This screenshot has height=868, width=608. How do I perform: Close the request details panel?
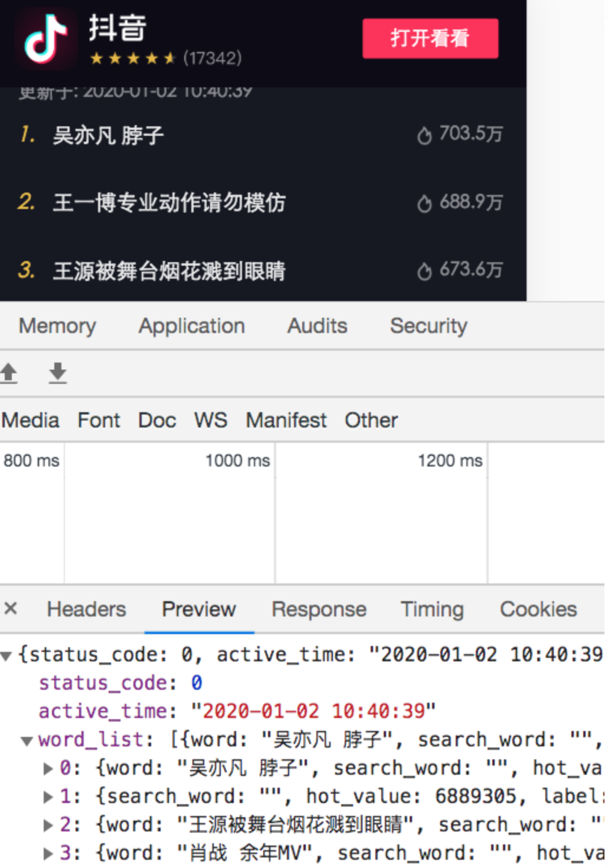(x=11, y=608)
